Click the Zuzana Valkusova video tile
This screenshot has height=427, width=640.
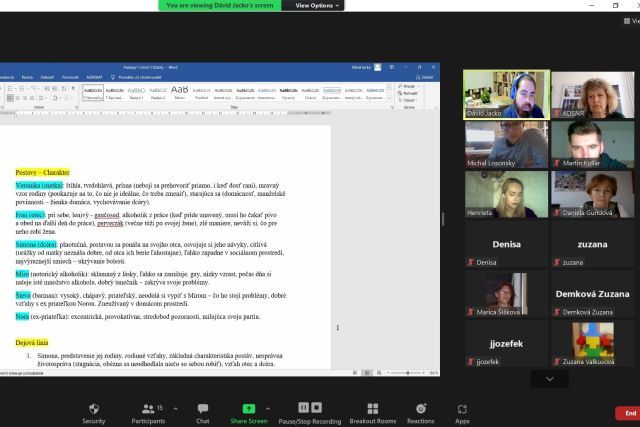[592, 343]
